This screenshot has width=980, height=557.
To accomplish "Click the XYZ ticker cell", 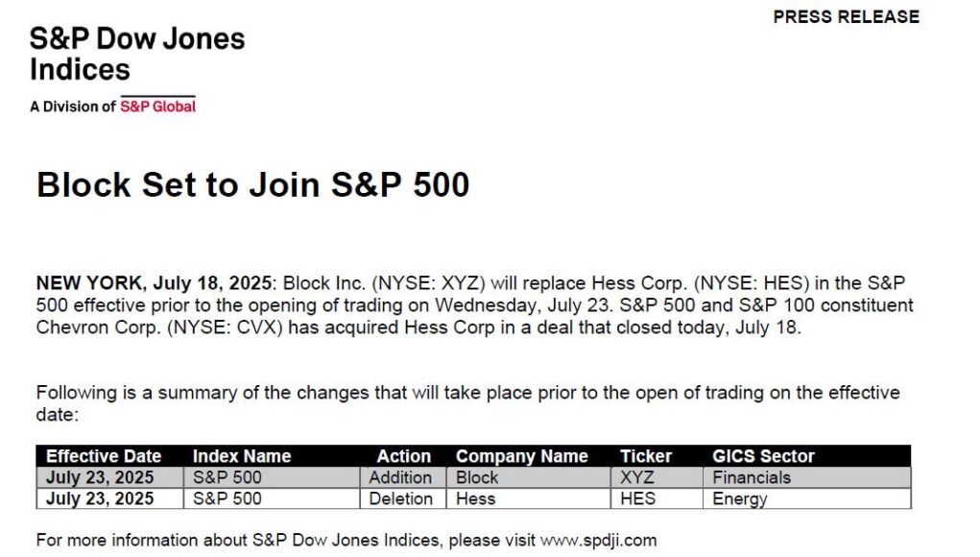I will [x=657, y=477].
